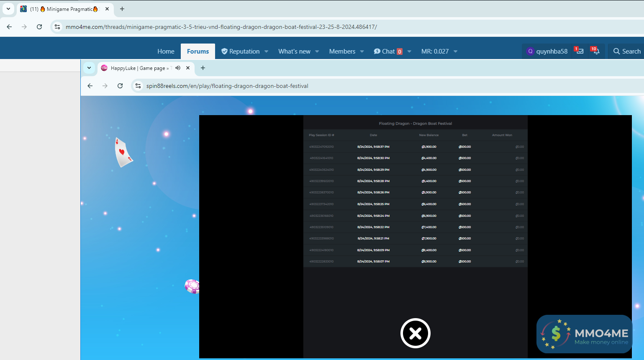Click the Floating Dragon - Dragon Boat Festival title
This screenshot has height=360, width=644.
[415, 123]
